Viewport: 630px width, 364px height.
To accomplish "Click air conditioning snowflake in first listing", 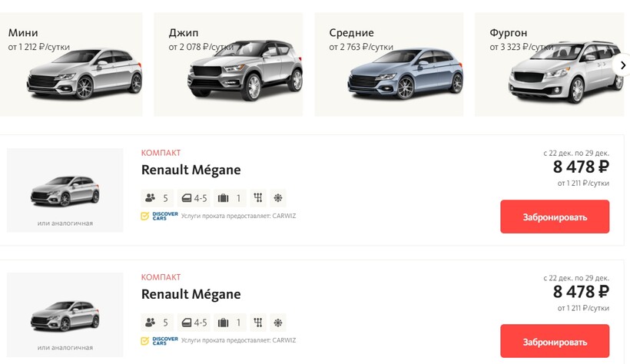I will click(278, 198).
